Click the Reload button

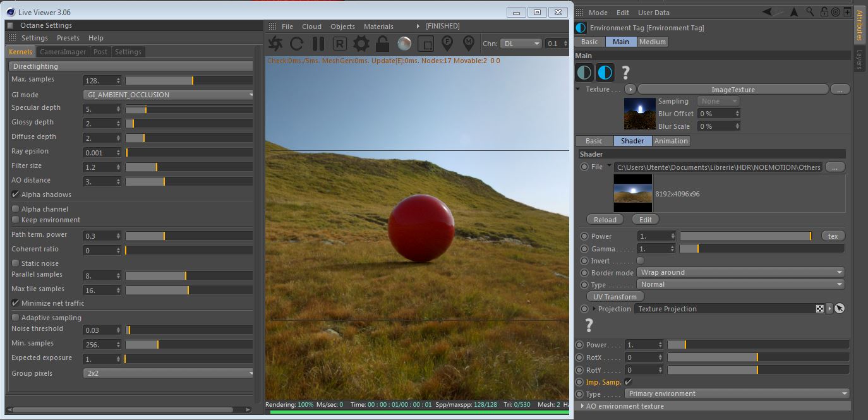pyautogui.click(x=605, y=220)
